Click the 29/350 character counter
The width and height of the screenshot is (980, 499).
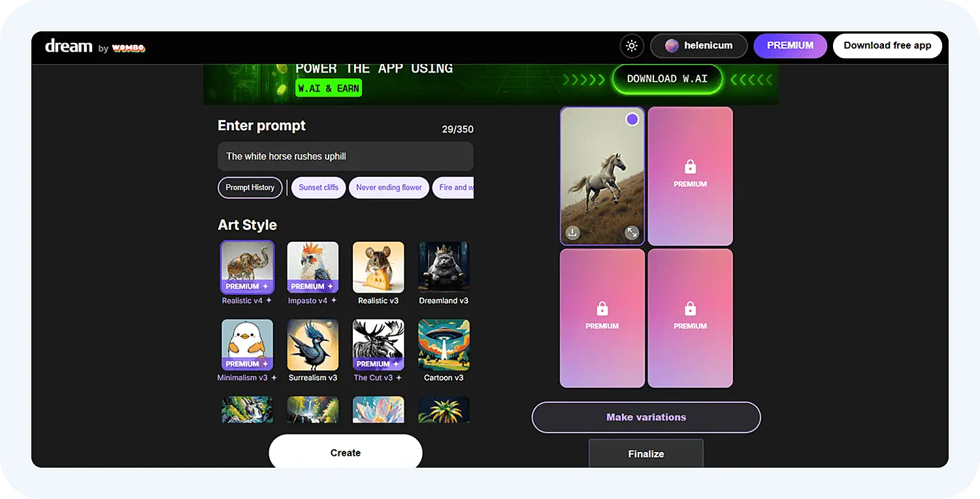(457, 129)
